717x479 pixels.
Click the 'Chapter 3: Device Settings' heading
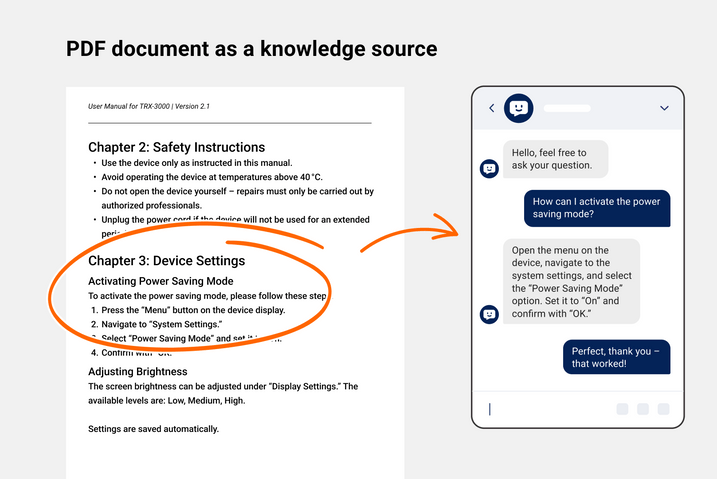(166, 261)
